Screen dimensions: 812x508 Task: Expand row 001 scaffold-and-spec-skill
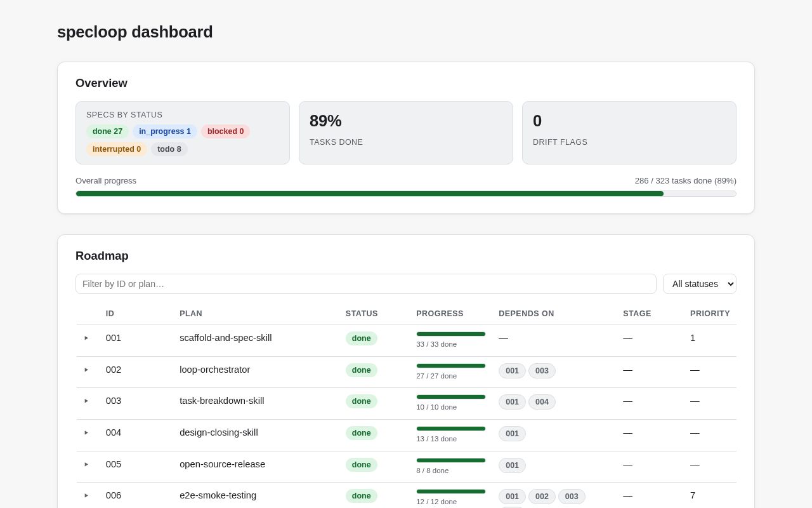[86, 338]
